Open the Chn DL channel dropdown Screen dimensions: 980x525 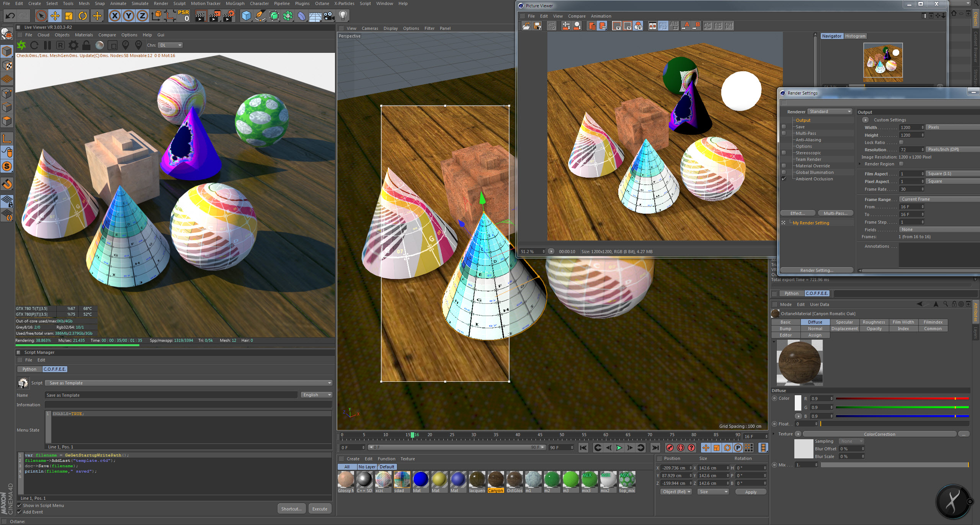click(171, 45)
